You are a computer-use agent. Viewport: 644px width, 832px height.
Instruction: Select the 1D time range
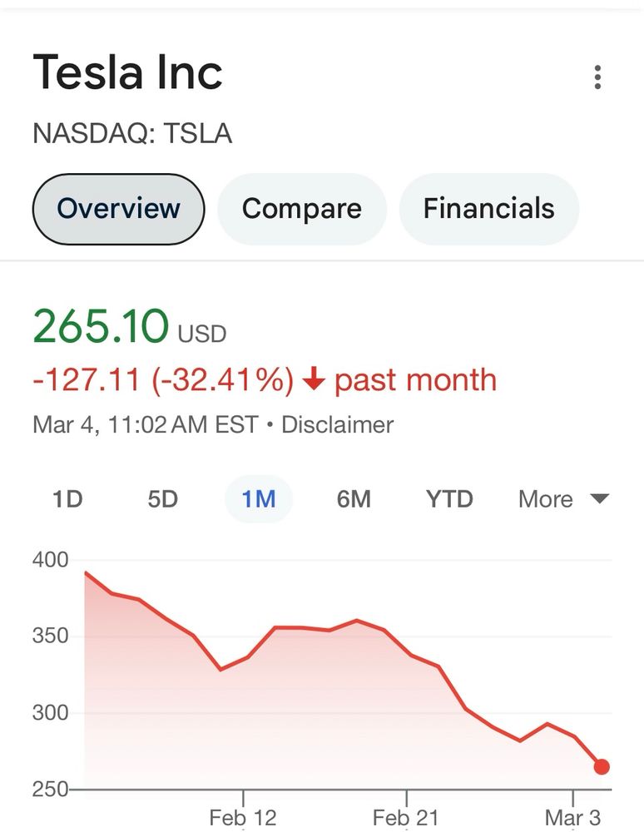click(x=67, y=499)
